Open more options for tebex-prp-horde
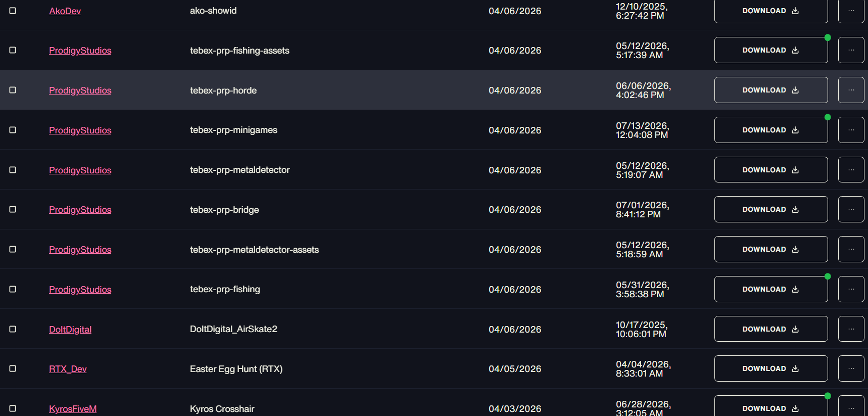868x416 pixels. tap(851, 90)
